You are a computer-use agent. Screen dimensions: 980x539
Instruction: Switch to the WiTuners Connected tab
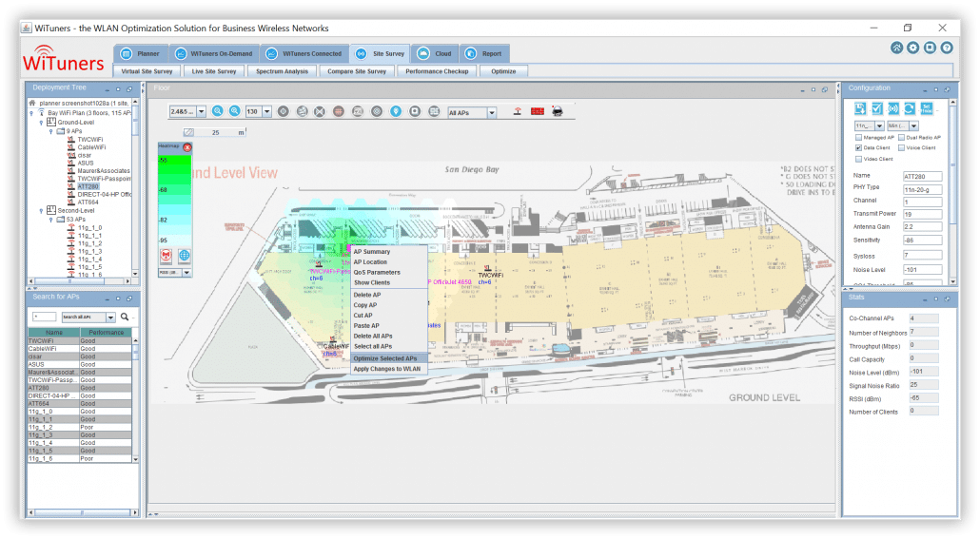click(304, 54)
